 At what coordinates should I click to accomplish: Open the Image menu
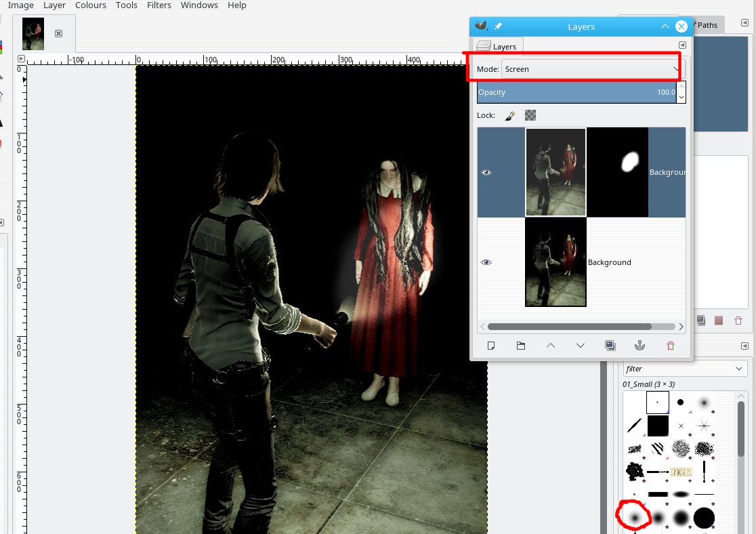21,5
